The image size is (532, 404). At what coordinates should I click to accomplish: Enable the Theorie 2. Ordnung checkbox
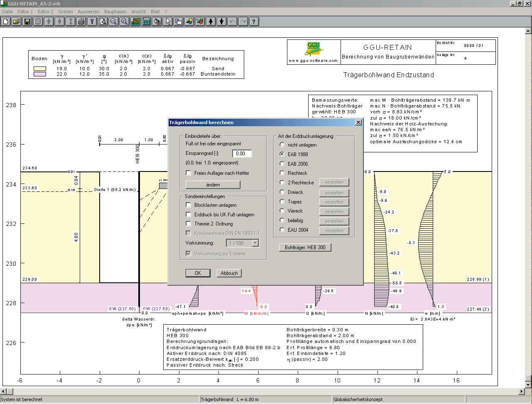(189, 224)
